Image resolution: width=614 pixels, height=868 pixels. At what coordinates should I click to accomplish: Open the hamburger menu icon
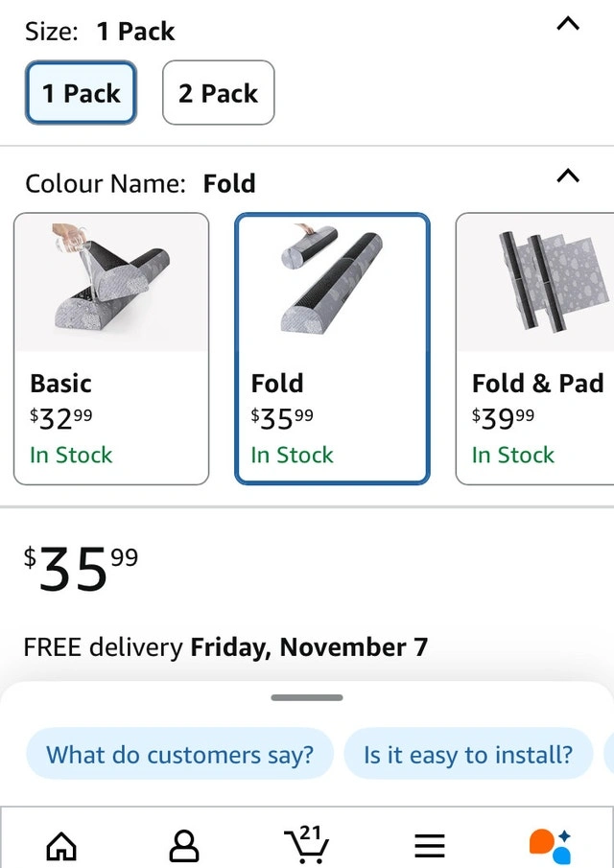click(430, 845)
